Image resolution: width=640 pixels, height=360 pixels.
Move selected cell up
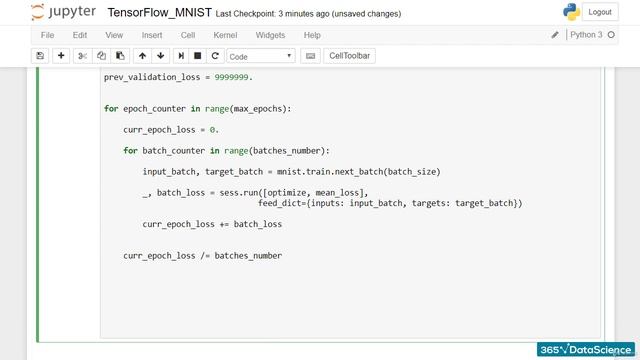point(142,56)
